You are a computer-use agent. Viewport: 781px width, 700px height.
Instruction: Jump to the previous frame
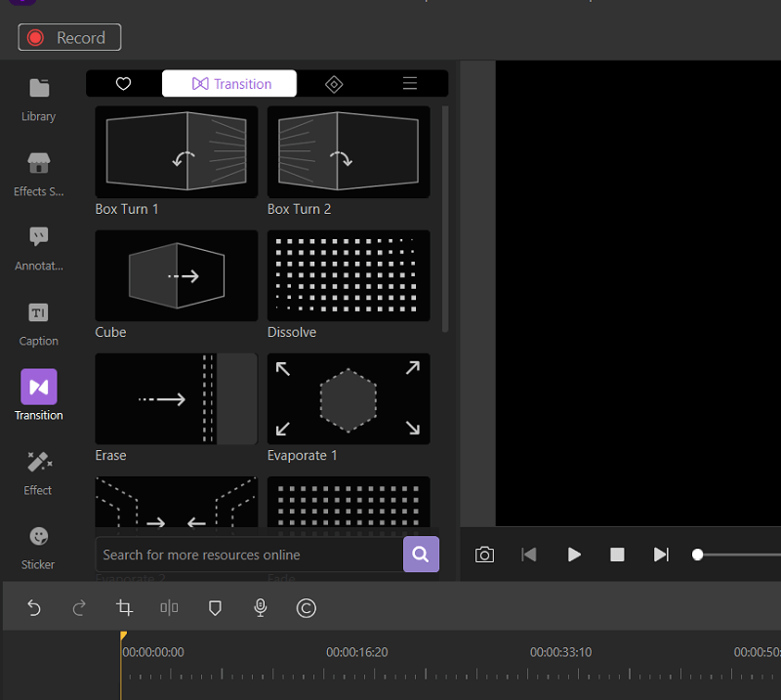[x=528, y=555]
